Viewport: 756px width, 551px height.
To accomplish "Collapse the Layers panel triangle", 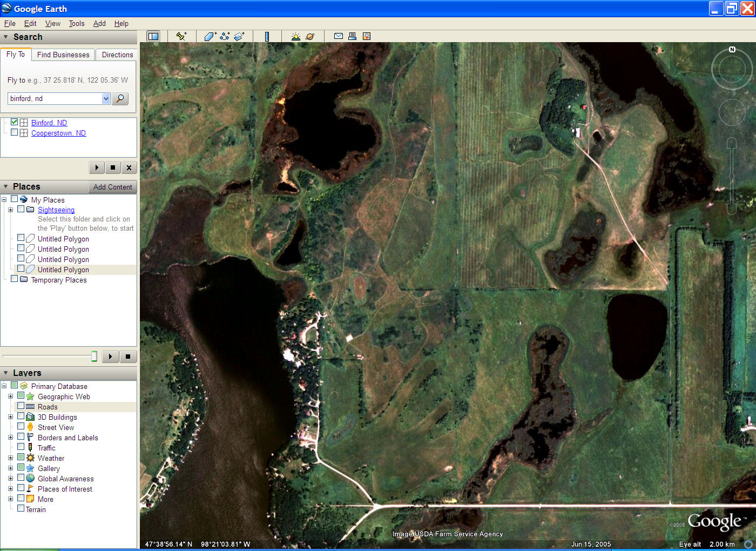I will coord(6,373).
